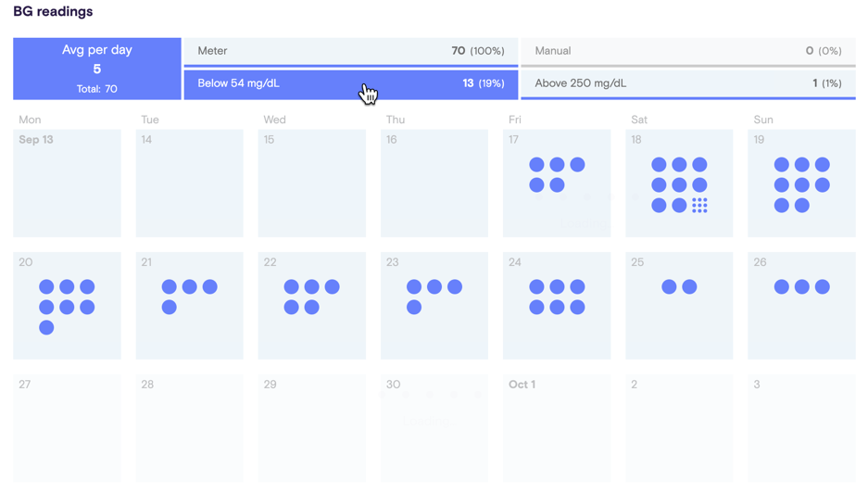Open the Sep 17 day cell

click(x=557, y=183)
